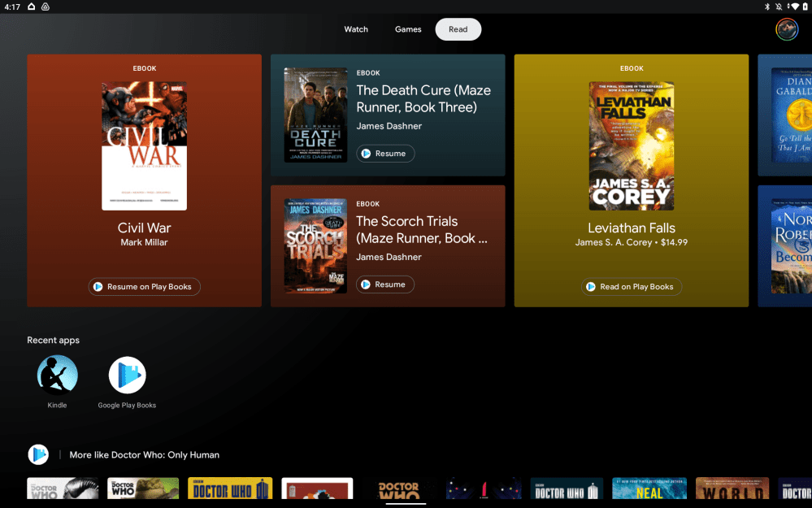812x508 pixels.
Task: Open the Leviathan Falls book cover
Action: 631,145
